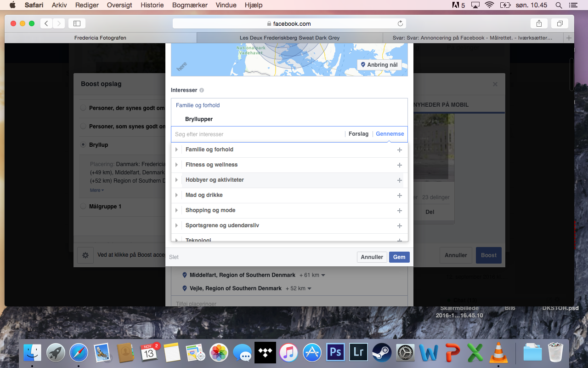Screen dimensions: 588x368
Task: Click Annuller in the interests dialog
Action: click(x=372, y=257)
